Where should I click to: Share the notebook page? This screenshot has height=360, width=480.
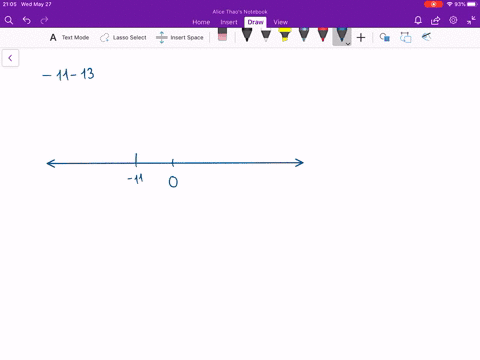435,21
